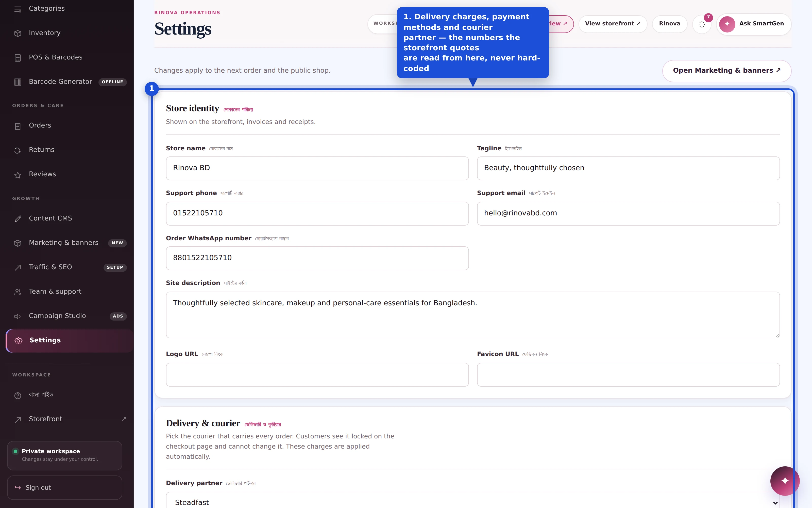Click the Store identity heading
Image resolution: width=812 pixels, height=508 pixels.
click(192, 108)
